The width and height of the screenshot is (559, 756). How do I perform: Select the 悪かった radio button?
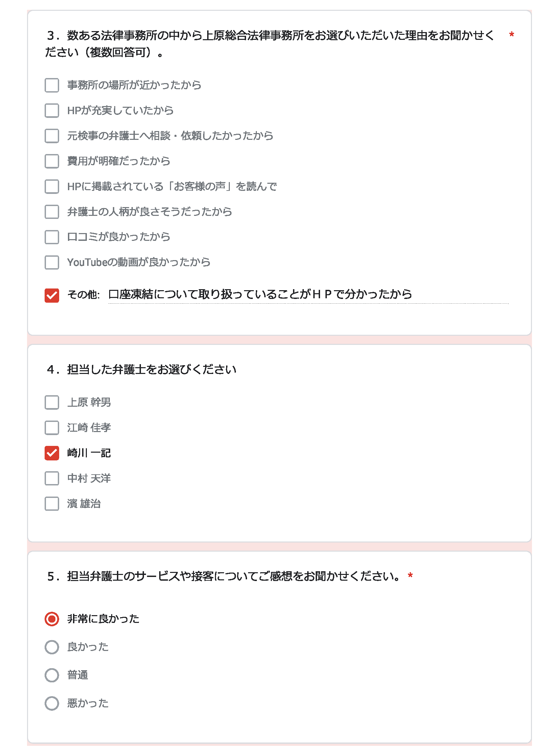pyautogui.click(x=52, y=704)
